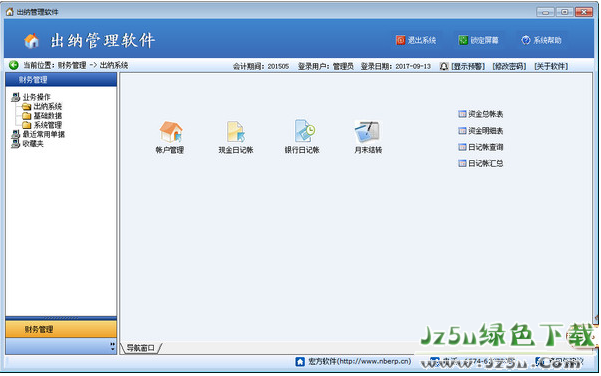Screen dimensions: 601x376
Task: Click the 当前位置 breadcrumb text
Action: click(x=76, y=65)
